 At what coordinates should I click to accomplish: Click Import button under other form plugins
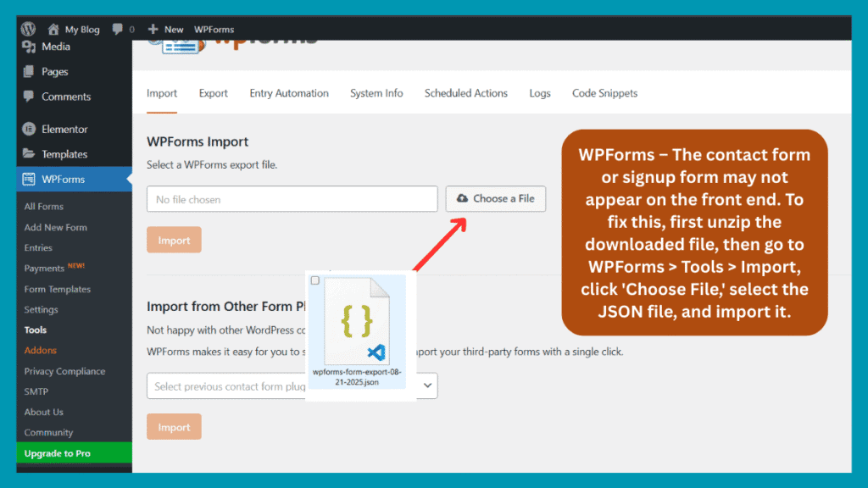pyautogui.click(x=174, y=427)
